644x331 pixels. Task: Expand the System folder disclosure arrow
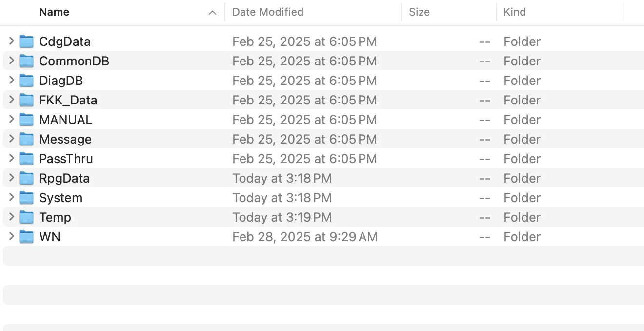(x=12, y=198)
